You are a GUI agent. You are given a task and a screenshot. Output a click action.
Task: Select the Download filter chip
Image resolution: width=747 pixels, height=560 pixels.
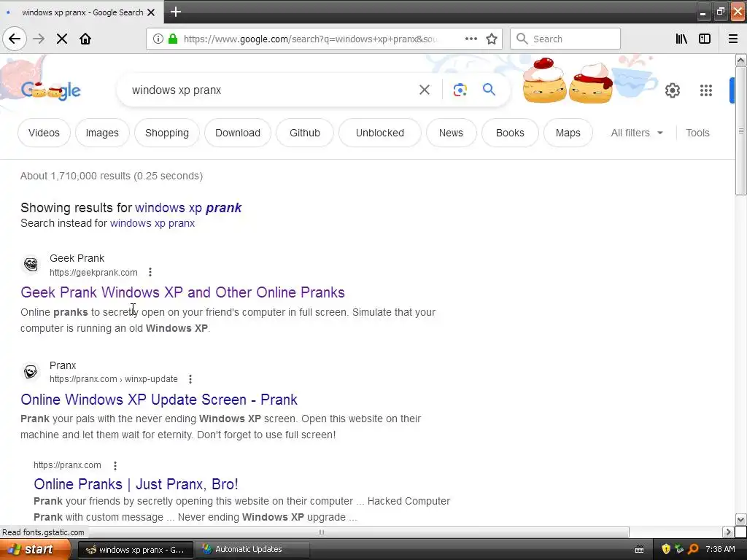click(x=238, y=133)
